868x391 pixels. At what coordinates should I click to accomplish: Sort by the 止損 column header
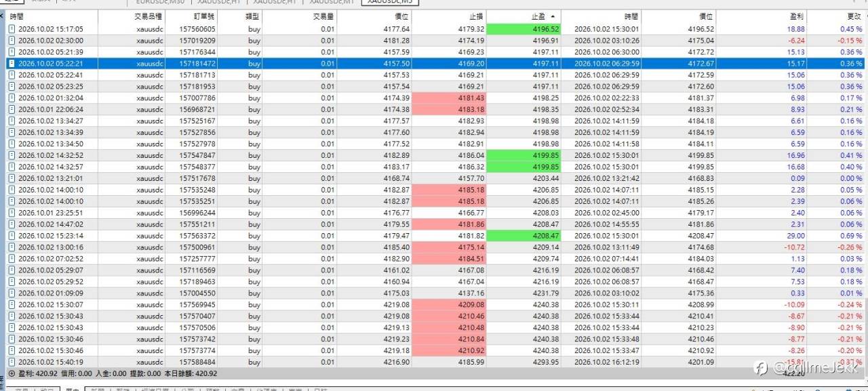click(x=449, y=16)
